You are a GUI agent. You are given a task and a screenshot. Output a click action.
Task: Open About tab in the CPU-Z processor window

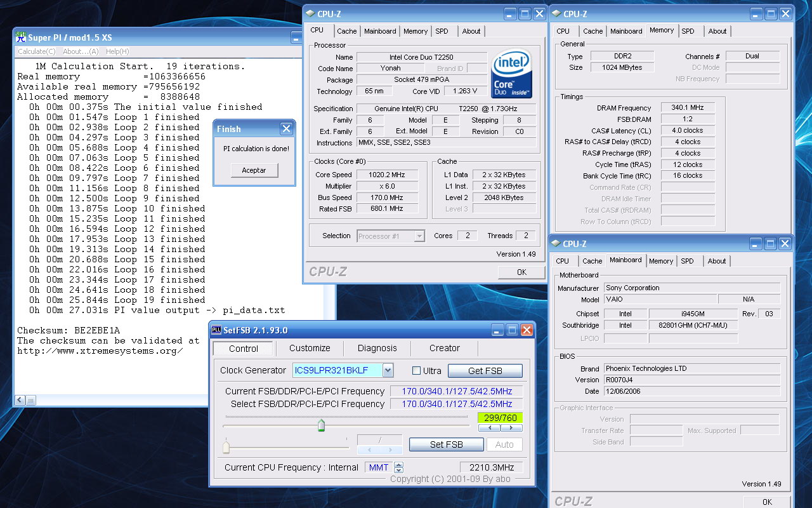point(471,31)
